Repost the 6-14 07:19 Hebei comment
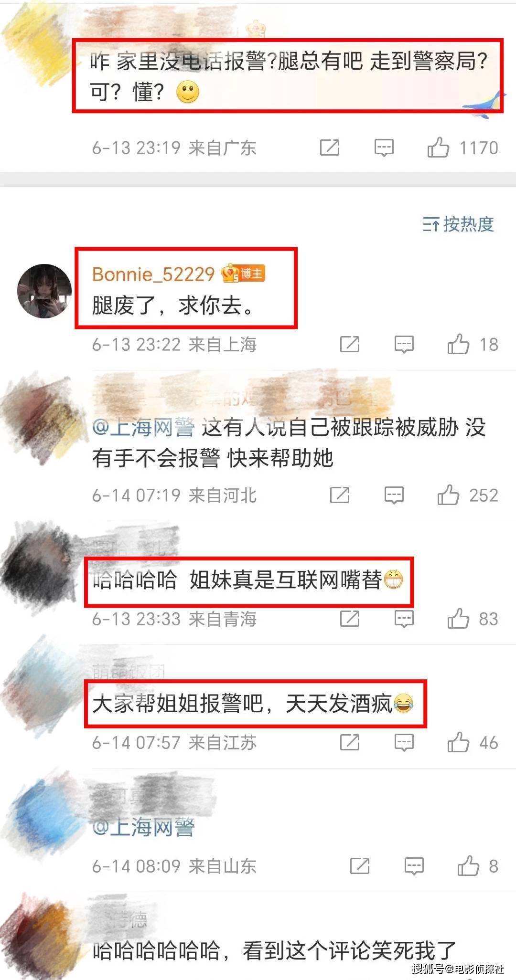The width and height of the screenshot is (516, 980). click(x=340, y=495)
